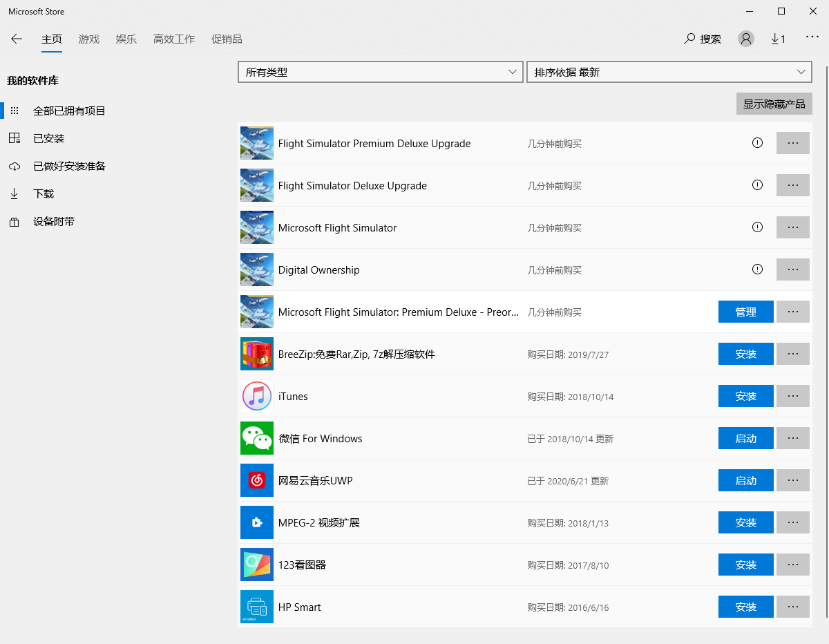Open BreeZip app icon
This screenshot has width=829, height=644.
257,354
